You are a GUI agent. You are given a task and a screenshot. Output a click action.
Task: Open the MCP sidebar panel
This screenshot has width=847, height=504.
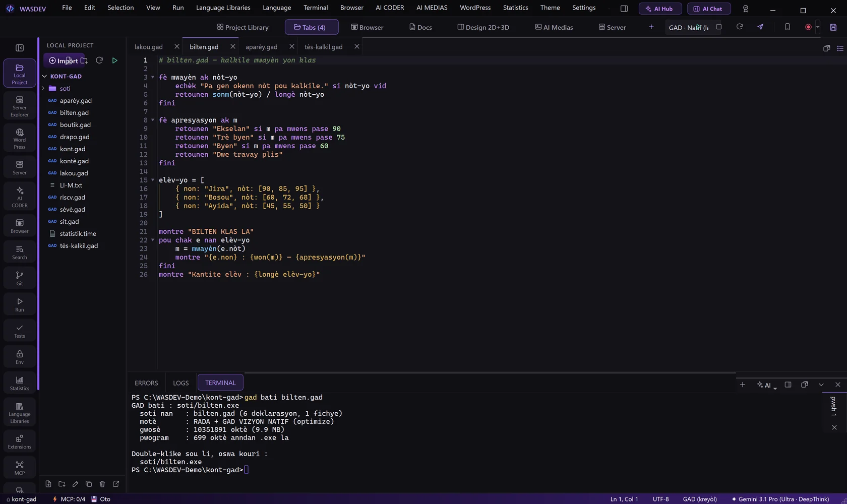19,468
